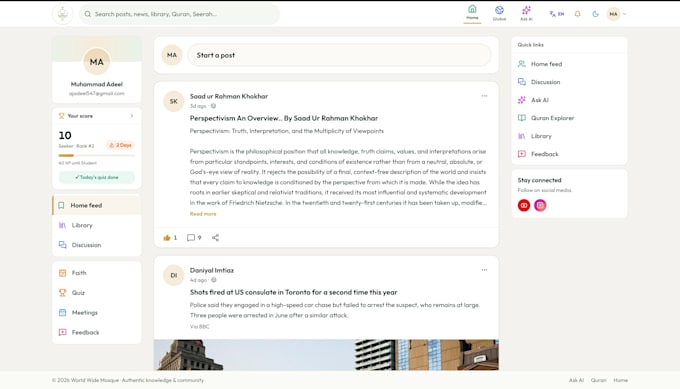Screen dimensions: 680x389
Task: Click the MA avatar beside Start a post
Action: click(x=172, y=55)
